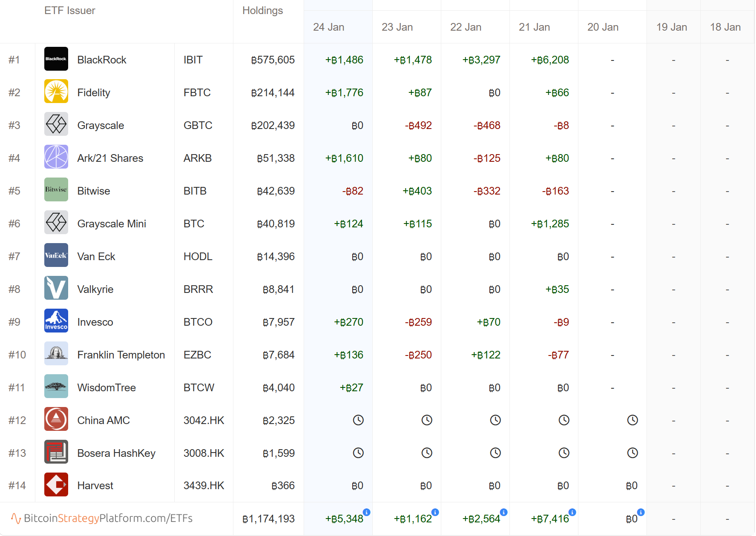Click Invesco 23 Jan outflow -₿259
This screenshot has width=756, height=536.
coord(418,322)
